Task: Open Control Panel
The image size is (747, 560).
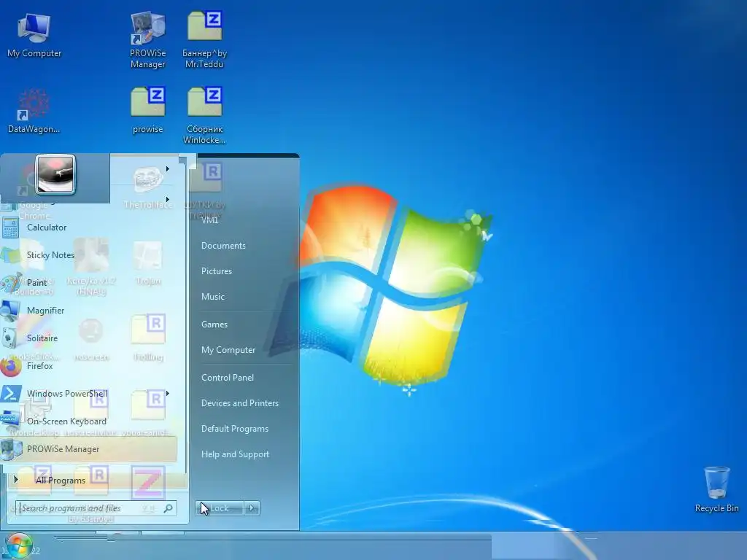Action: click(228, 378)
